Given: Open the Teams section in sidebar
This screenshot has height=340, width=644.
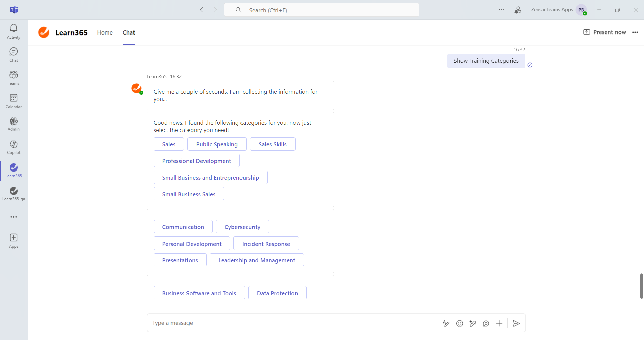Looking at the screenshot, I should tap(14, 78).
